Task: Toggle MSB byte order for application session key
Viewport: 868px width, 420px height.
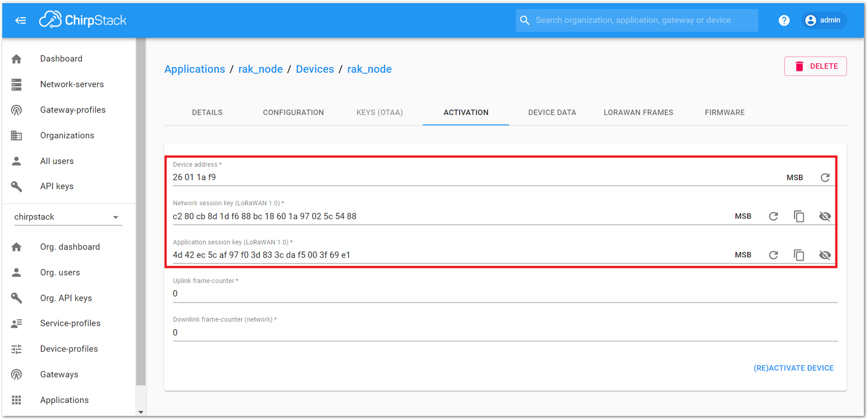Action: coord(743,255)
